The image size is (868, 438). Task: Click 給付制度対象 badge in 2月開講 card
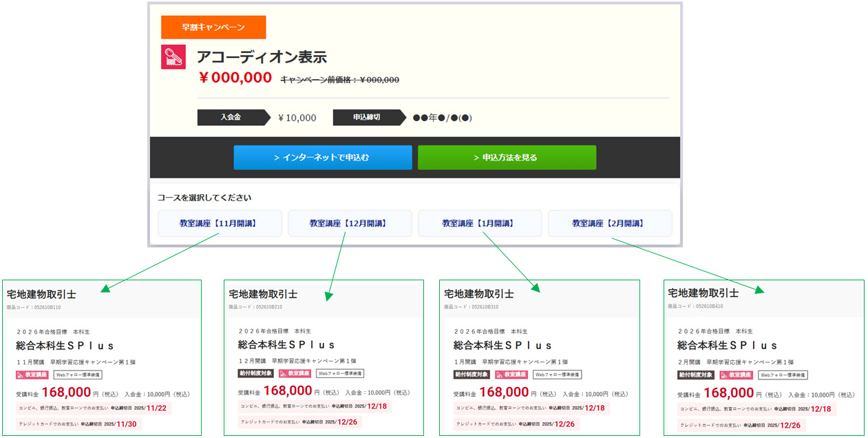tap(695, 375)
